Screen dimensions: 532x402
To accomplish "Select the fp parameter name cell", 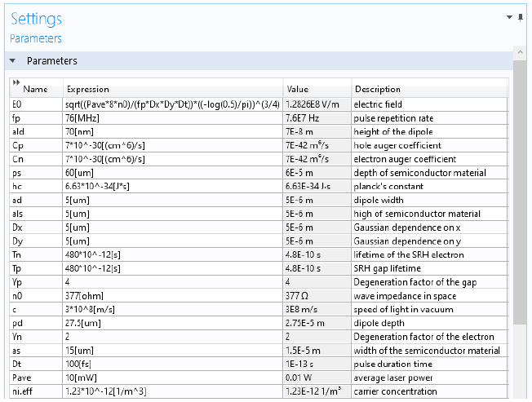I will click(35, 118).
